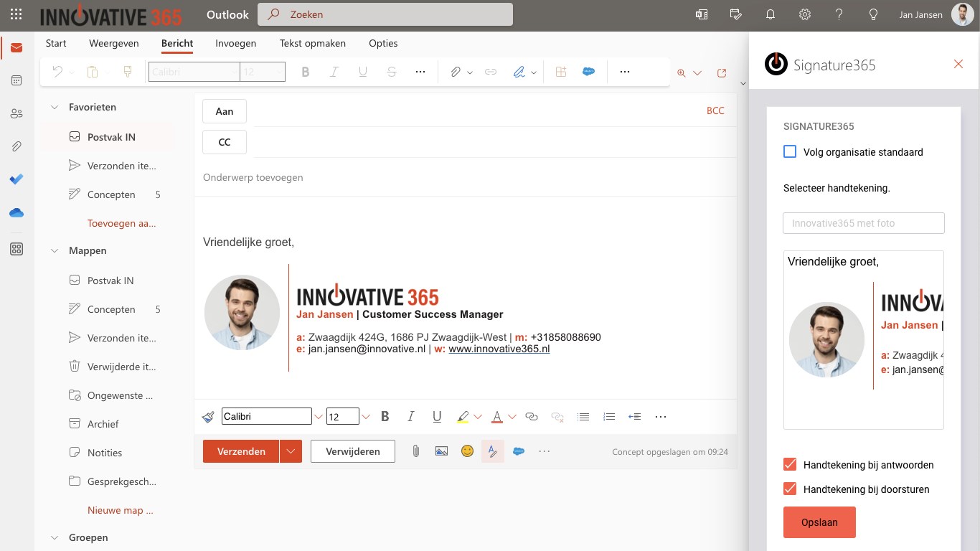Open the font dropdown arrow beside editable Calibri field

(x=318, y=417)
